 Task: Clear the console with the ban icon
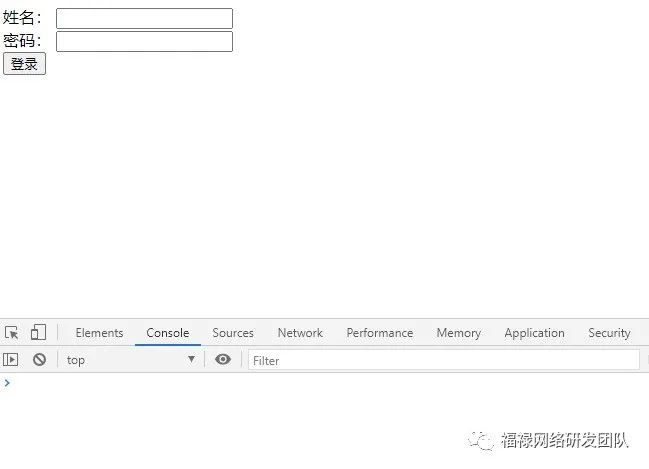39,359
